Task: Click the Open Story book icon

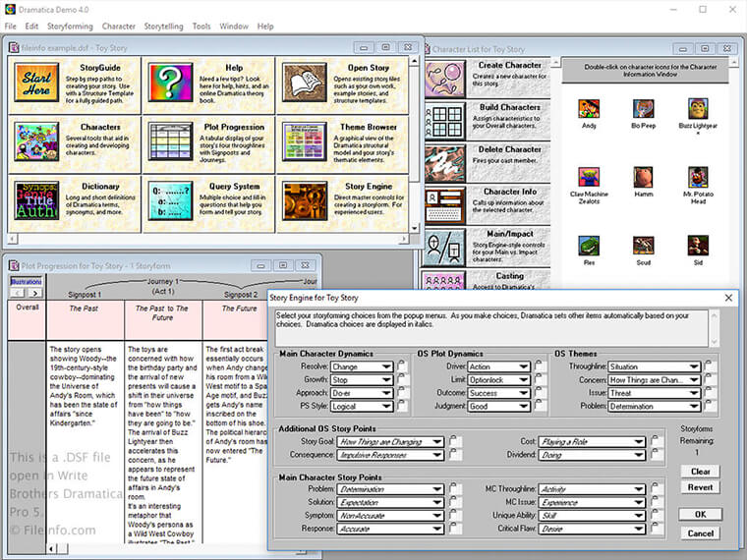Action: tap(306, 82)
